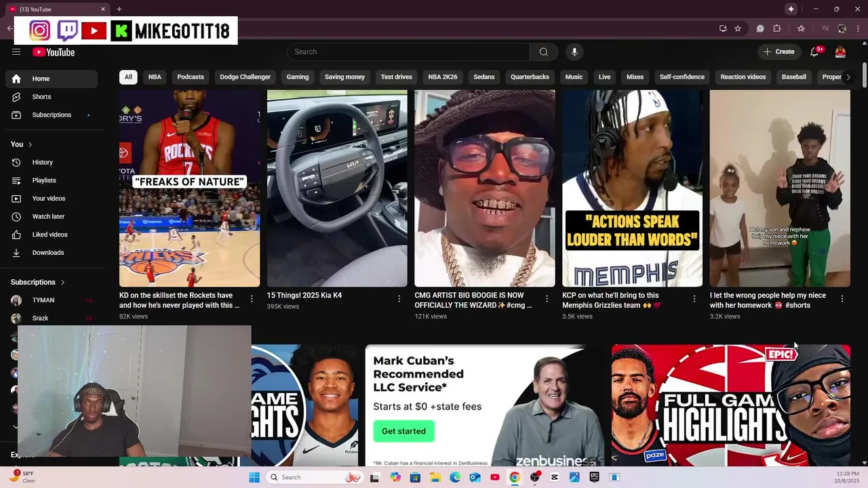This screenshot has height=488, width=868.
Task: Open Playlists in the sidebar
Action: tap(52, 180)
